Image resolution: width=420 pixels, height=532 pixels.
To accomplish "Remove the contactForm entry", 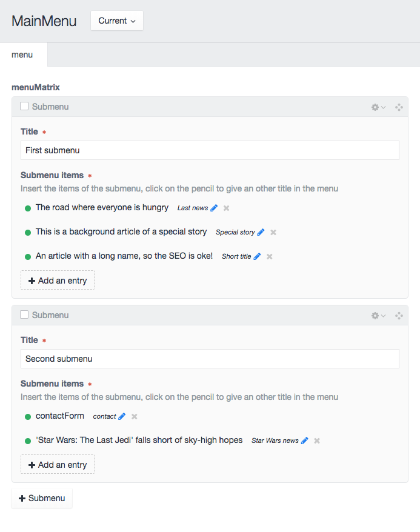I will click(135, 416).
